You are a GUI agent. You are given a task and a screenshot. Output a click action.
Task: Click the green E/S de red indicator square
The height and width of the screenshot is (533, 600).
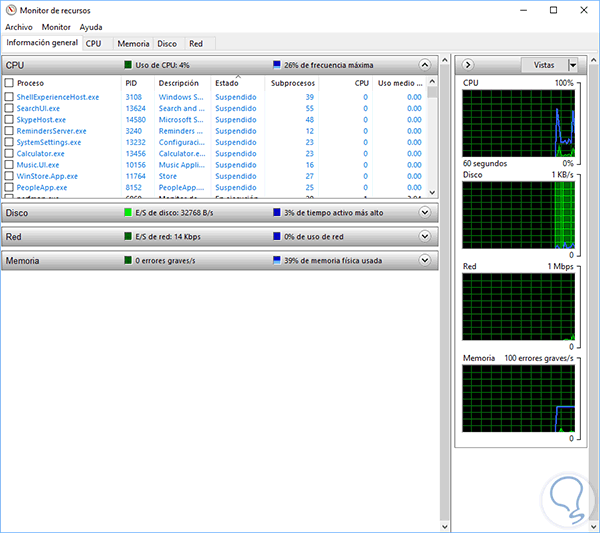coord(128,236)
